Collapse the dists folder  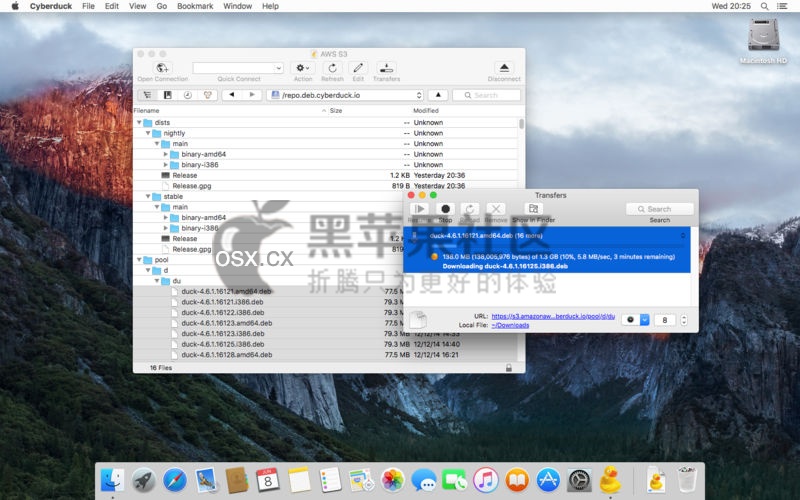pyautogui.click(x=139, y=122)
